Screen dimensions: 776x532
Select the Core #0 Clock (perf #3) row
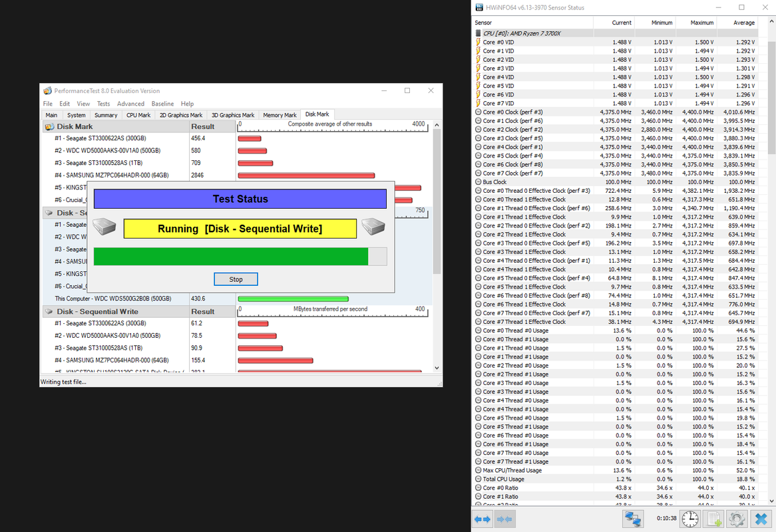(615, 112)
